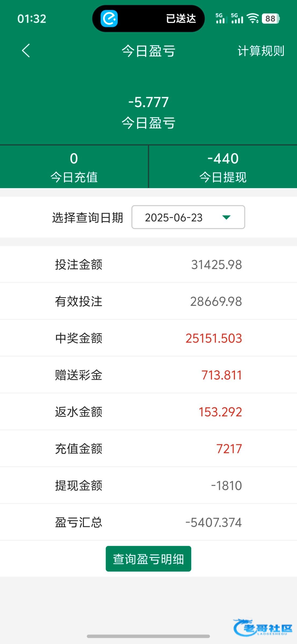Tap the Ele.me app icon in status pill

coord(109,19)
